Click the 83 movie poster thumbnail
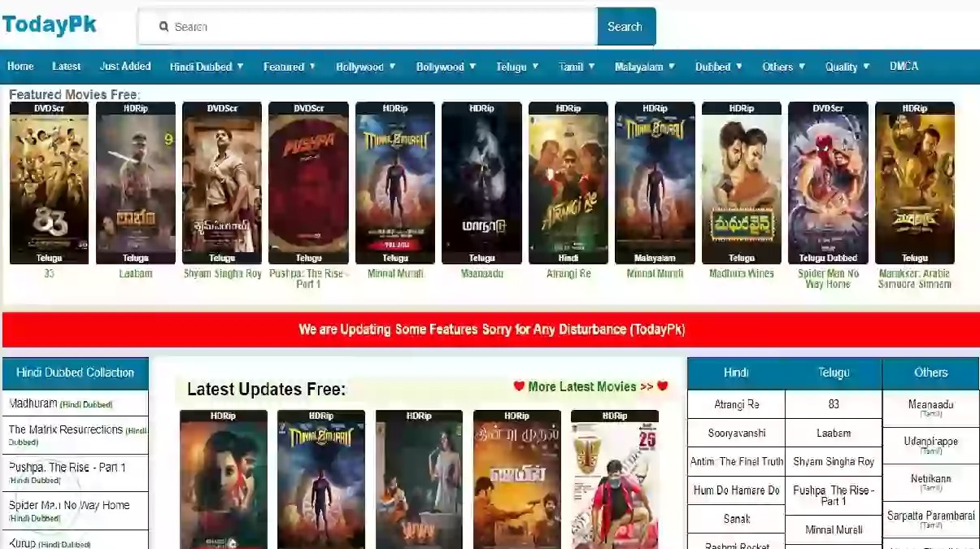This screenshot has width=980, height=549. (49, 183)
